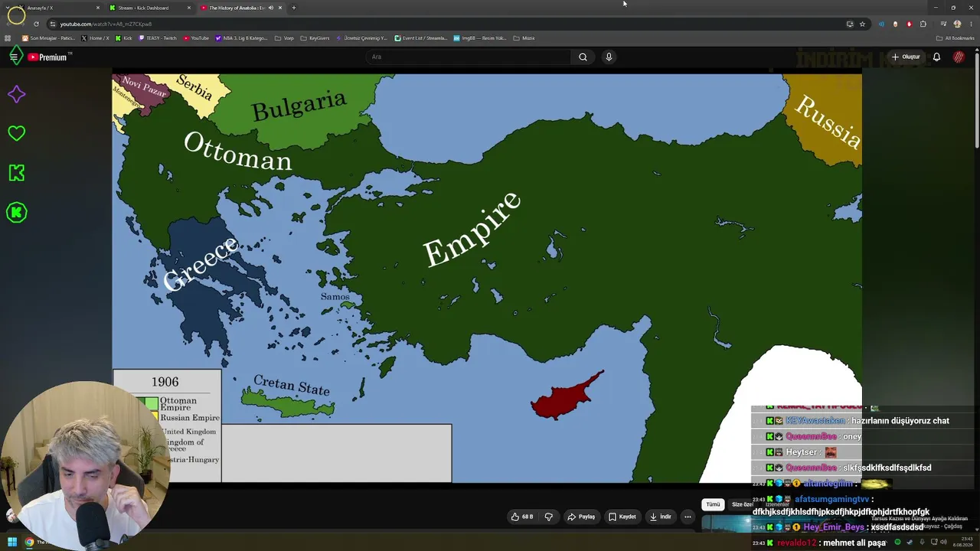This screenshot has width=980, height=551.
Task: Click the red extension icon in toolbar
Action: [x=909, y=24]
